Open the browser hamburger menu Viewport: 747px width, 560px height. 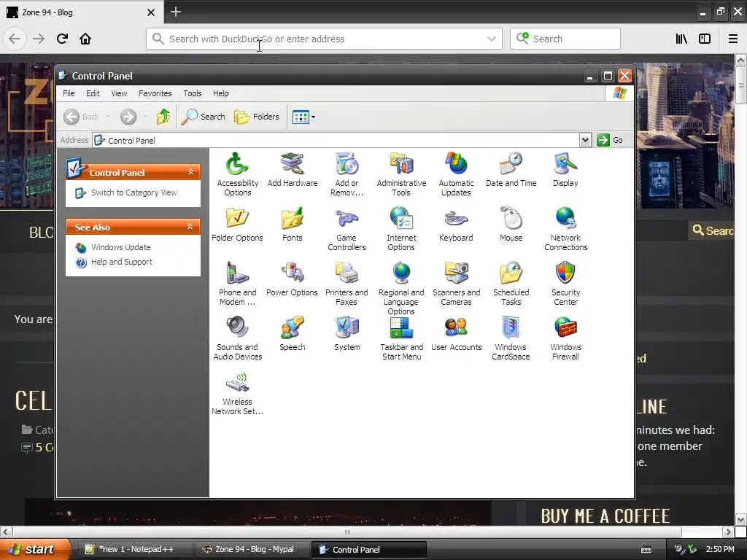coord(732,39)
